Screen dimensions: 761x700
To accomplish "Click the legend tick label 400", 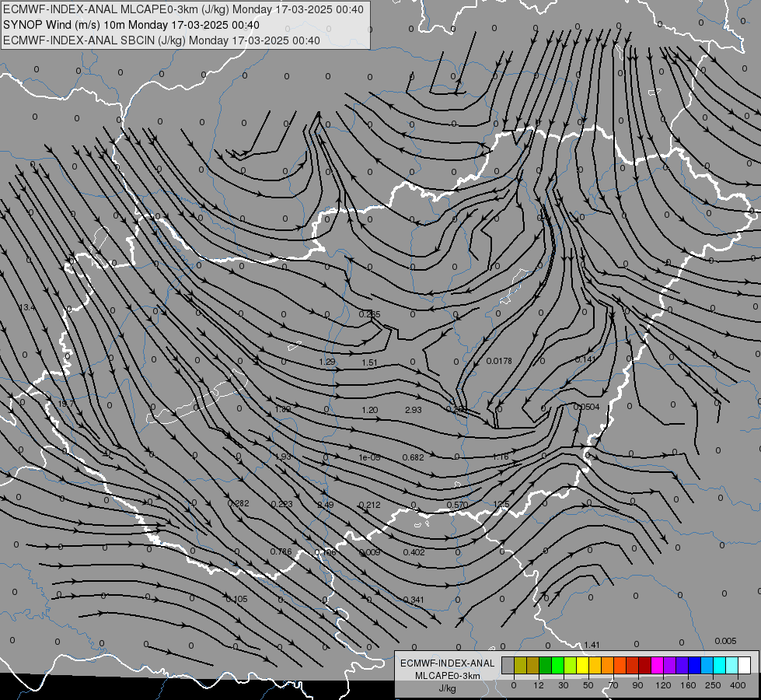I will pyautogui.click(x=738, y=685).
